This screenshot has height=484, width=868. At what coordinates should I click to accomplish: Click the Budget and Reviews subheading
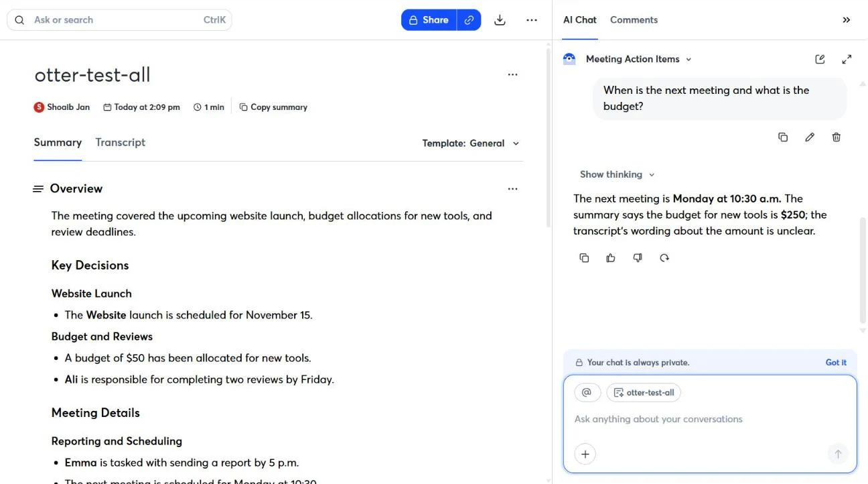102,337
